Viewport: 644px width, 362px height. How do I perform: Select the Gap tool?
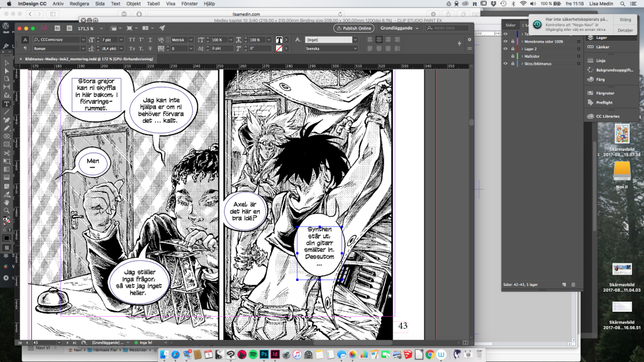click(x=7, y=87)
